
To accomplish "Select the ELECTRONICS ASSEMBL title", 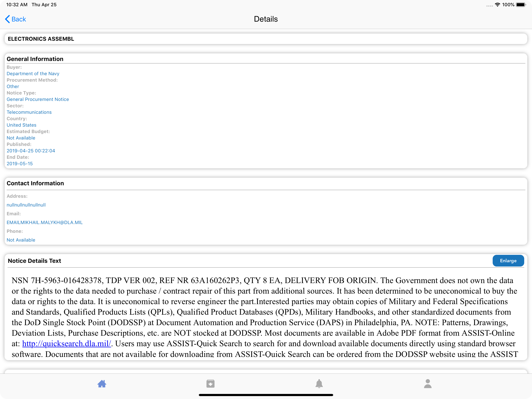I will tap(41, 39).
